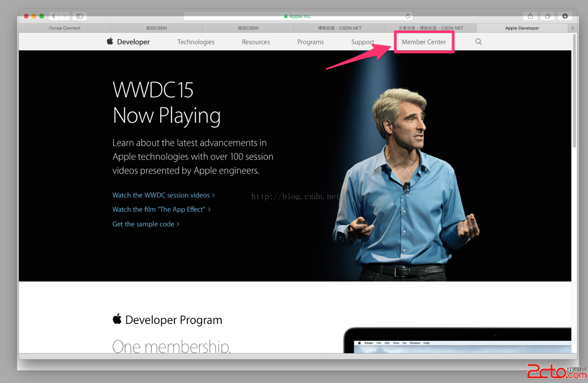The width and height of the screenshot is (588, 383).
Task: Follow the Watch the WWDC session videos link
Action: (x=163, y=195)
